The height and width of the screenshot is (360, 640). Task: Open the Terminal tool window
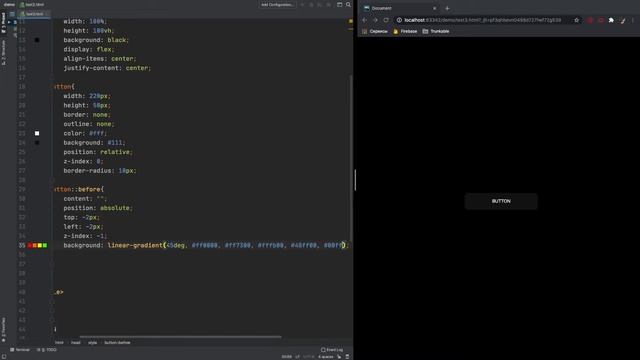click(x=20, y=350)
